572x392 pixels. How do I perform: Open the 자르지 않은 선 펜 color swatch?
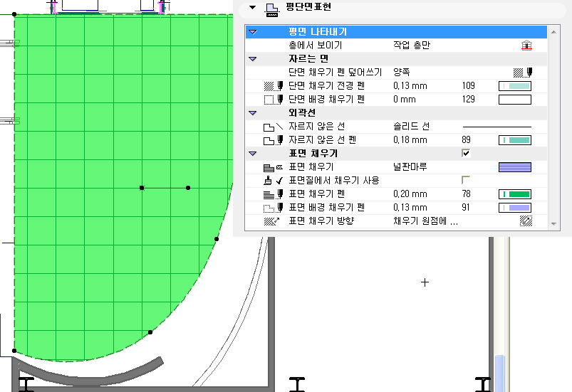click(x=515, y=140)
